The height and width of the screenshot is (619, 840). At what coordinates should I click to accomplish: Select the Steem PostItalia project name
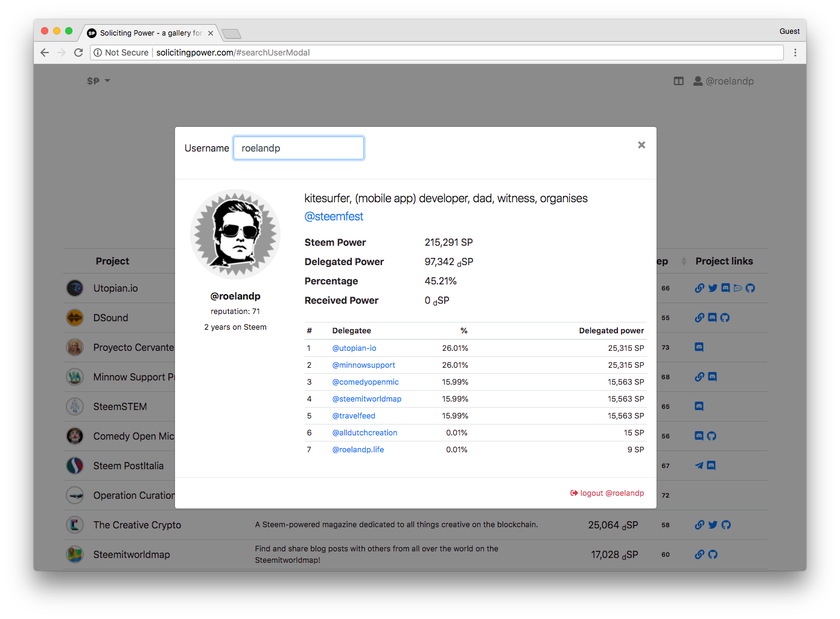pyautogui.click(x=129, y=466)
